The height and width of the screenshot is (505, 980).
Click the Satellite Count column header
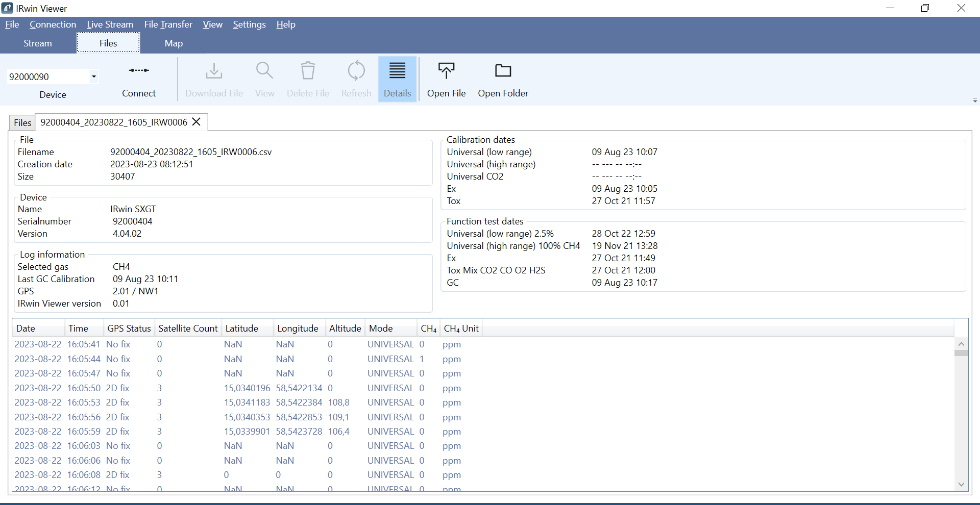[x=188, y=329]
